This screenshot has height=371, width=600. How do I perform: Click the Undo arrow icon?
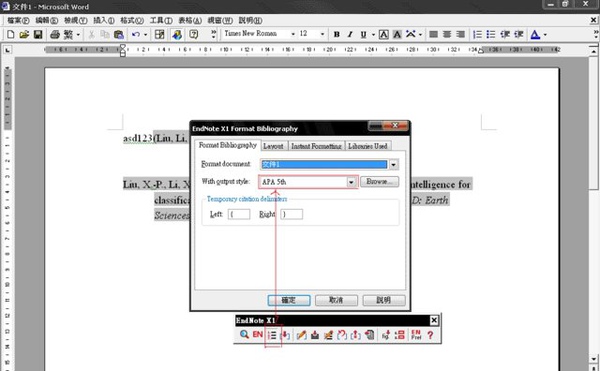tap(135, 34)
